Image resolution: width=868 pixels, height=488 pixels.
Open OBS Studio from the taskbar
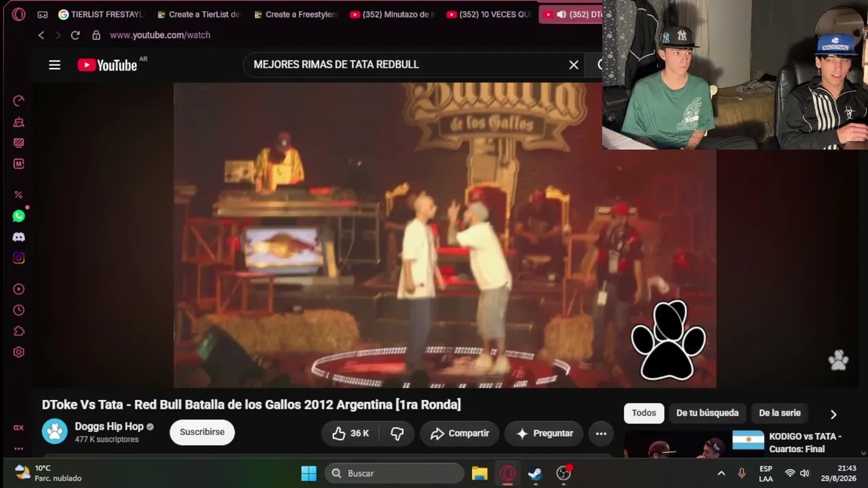[564, 473]
